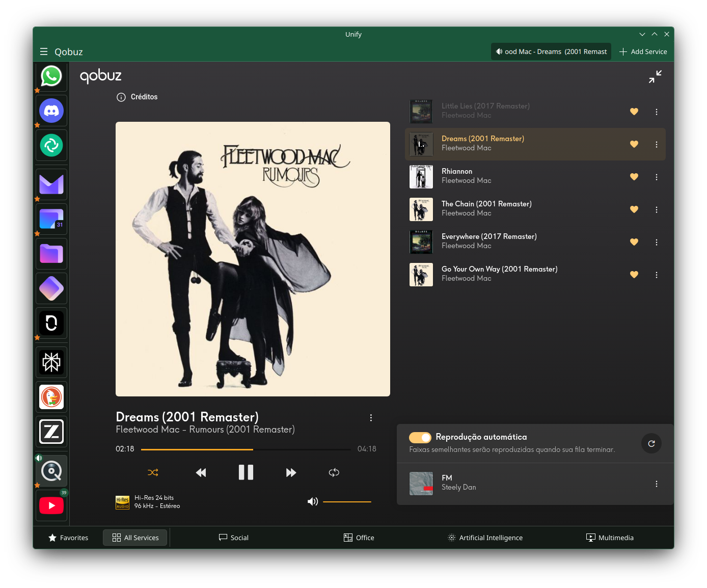The width and height of the screenshot is (707, 588).
Task: Unfavorite Rhiannon track
Action: tap(634, 177)
